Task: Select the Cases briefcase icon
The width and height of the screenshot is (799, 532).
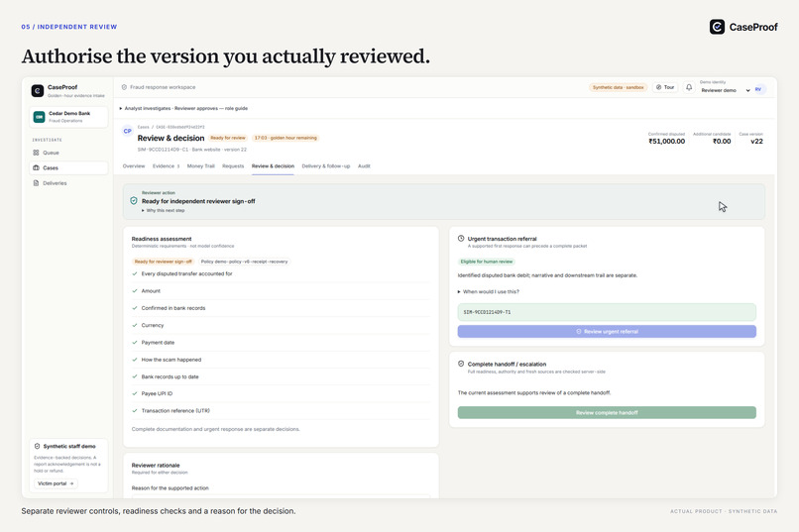Action: click(36, 167)
